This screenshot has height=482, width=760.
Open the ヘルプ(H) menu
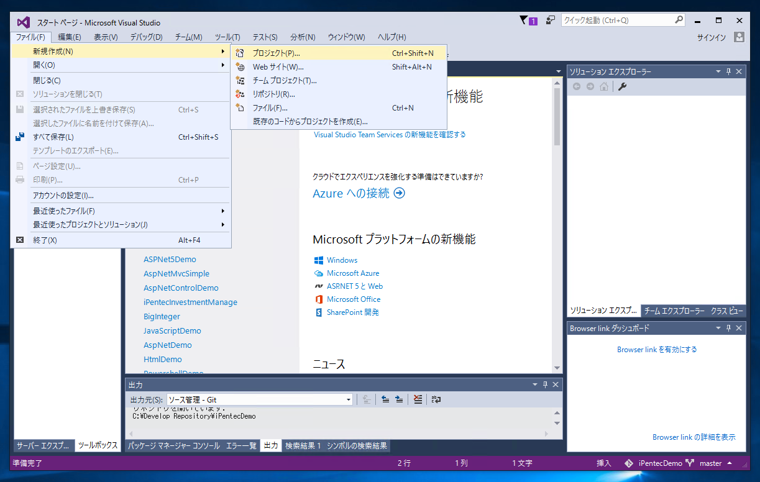392,37
